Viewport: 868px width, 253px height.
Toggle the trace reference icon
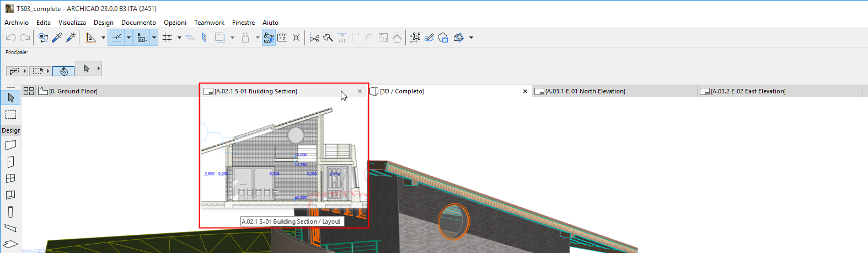pyautogui.click(x=219, y=38)
